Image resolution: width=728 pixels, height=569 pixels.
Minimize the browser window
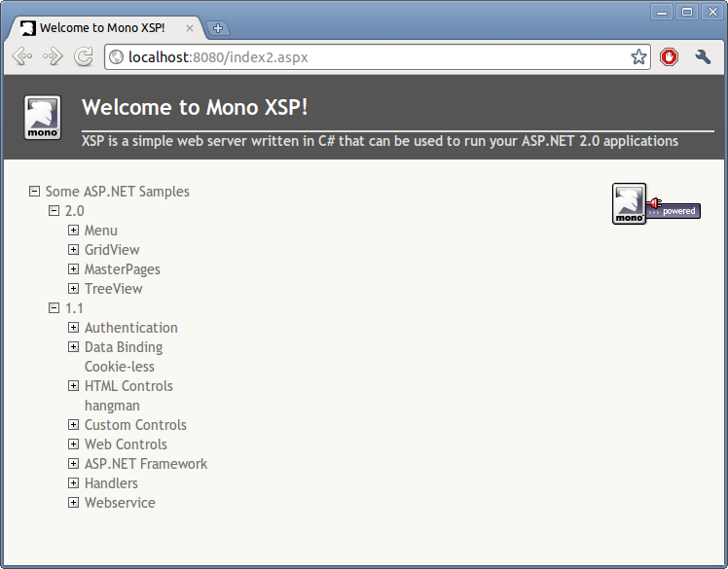662,13
